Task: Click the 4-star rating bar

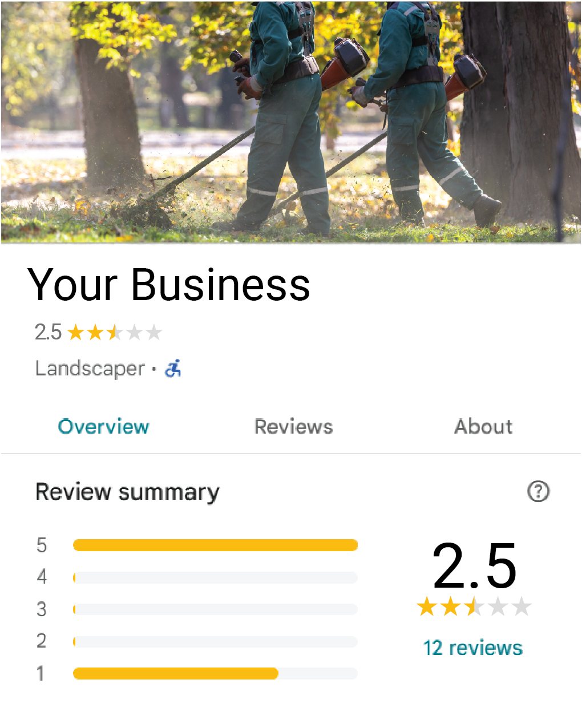Action: pyautogui.click(x=215, y=578)
